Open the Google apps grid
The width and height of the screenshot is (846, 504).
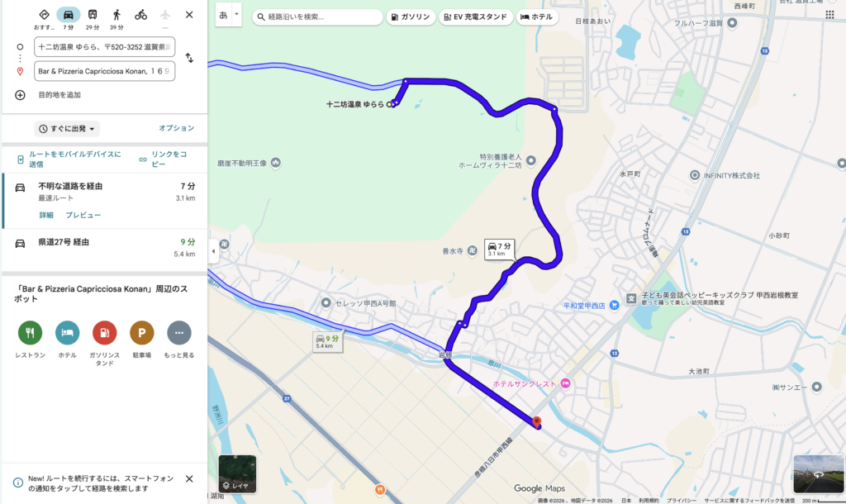(x=829, y=15)
